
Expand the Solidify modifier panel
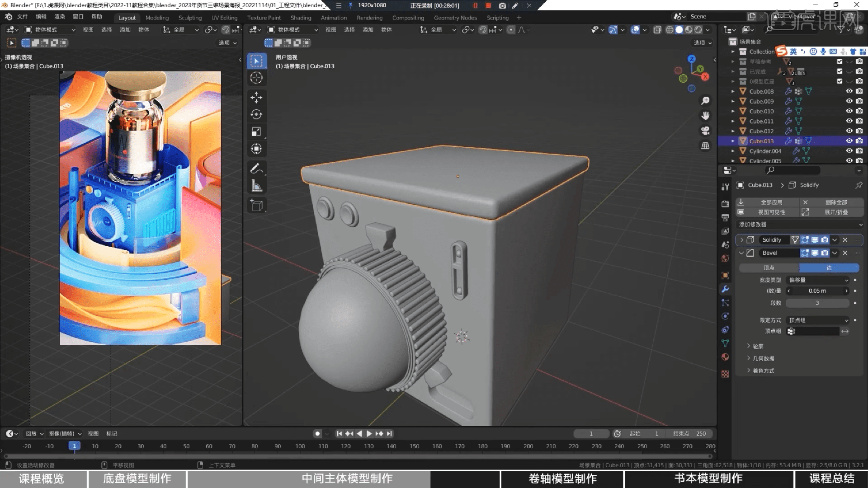coord(741,240)
